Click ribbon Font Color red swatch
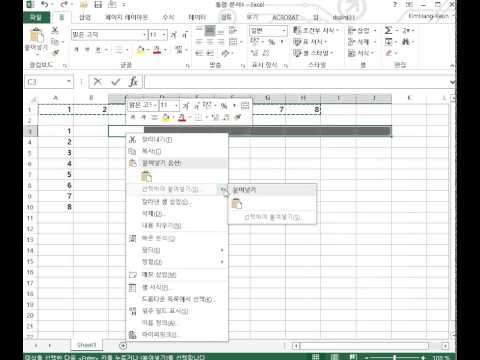 (x=157, y=50)
